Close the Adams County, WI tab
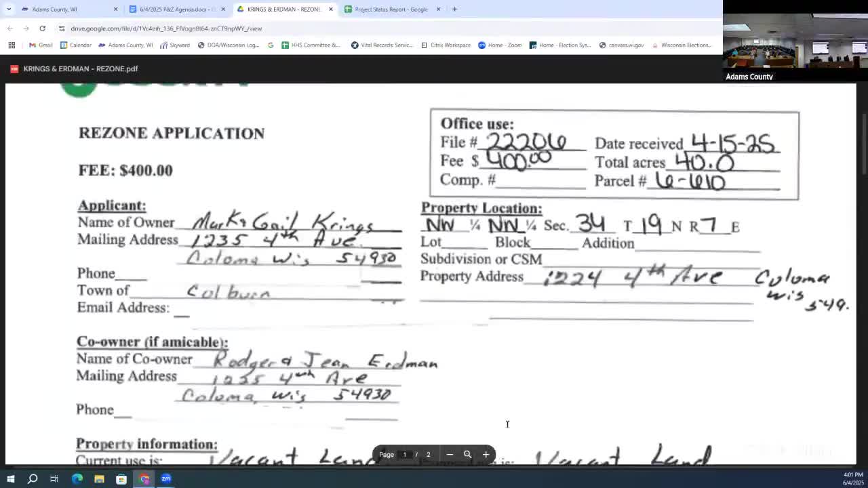The image size is (868, 488). (x=115, y=9)
